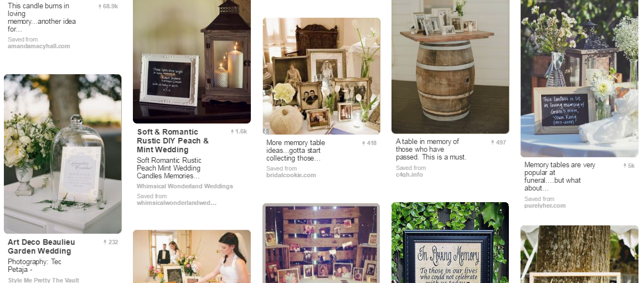Click the 5k pin count icon
The width and height of the screenshot is (644, 283).
coord(625,166)
